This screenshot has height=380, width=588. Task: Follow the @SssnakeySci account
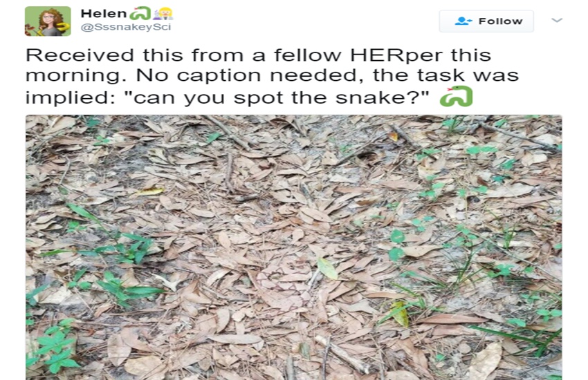click(x=486, y=21)
